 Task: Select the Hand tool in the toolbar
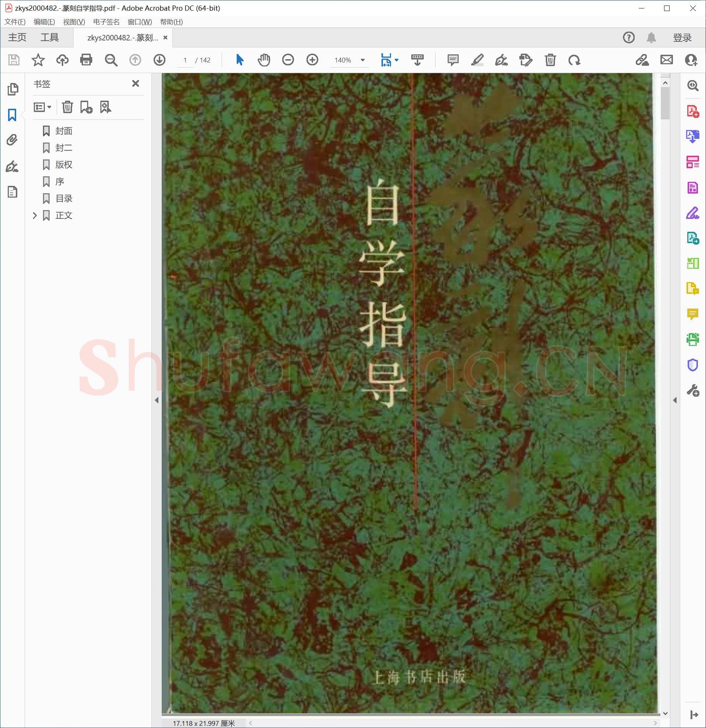point(264,60)
